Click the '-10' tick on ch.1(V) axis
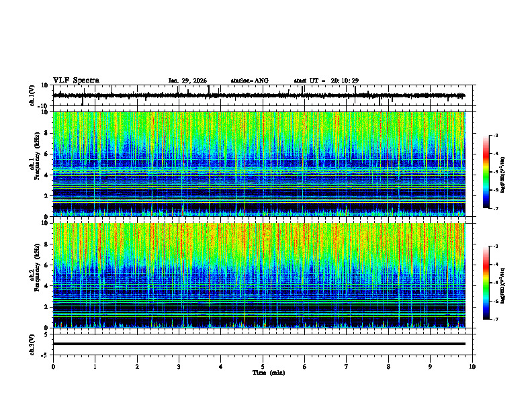 tap(44, 106)
